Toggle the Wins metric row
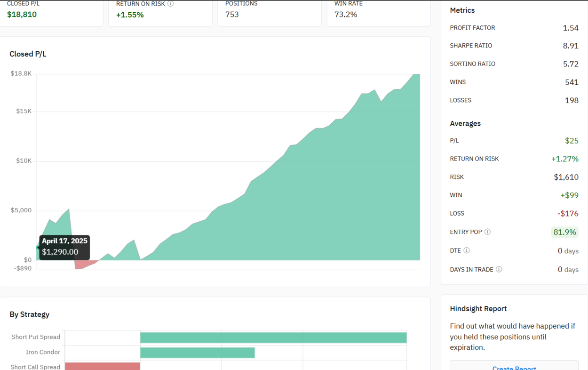The image size is (588, 370). click(514, 82)
